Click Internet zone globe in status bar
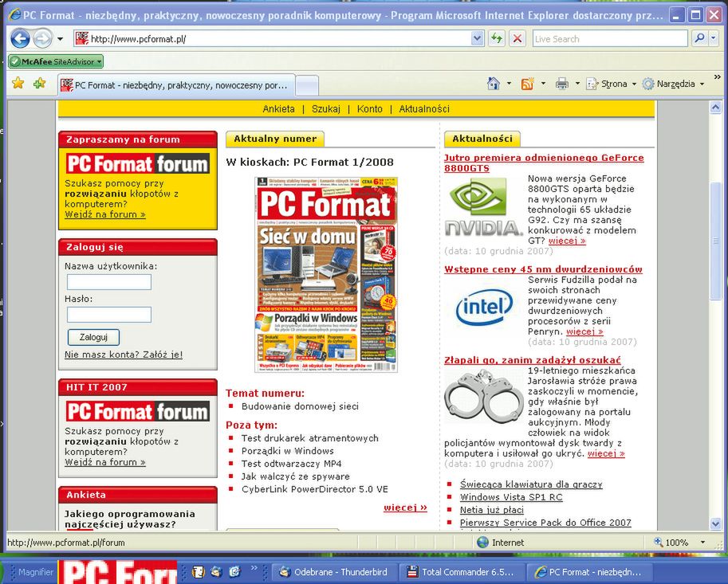This screenshot has height=584, width=728. click(x=483, y=543)
